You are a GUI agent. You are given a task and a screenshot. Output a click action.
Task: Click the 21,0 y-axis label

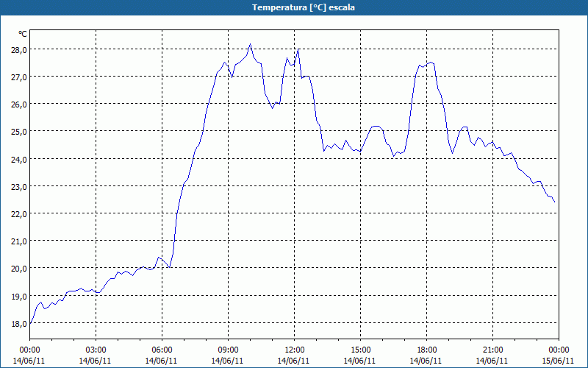coord(18,241)
